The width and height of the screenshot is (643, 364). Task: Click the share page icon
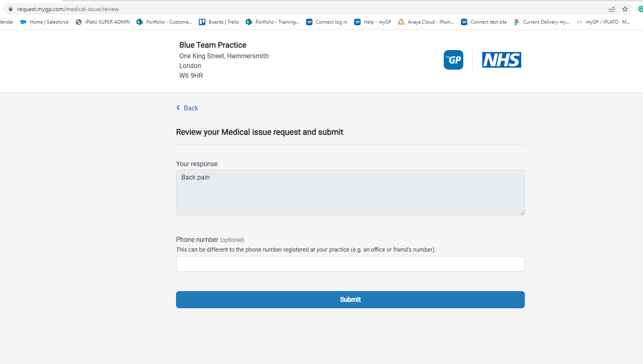612,9
